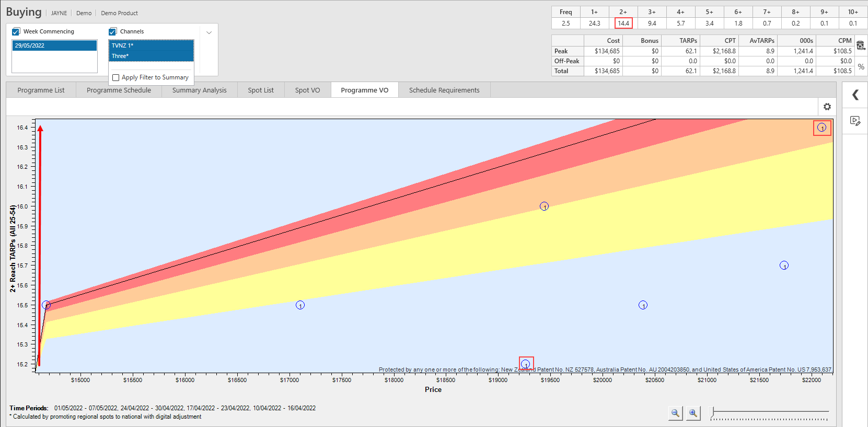Click the 4+ reach value 5.7
Image resolution: width=868 pixels, height=427 pixels.
(x=680, y=23)
